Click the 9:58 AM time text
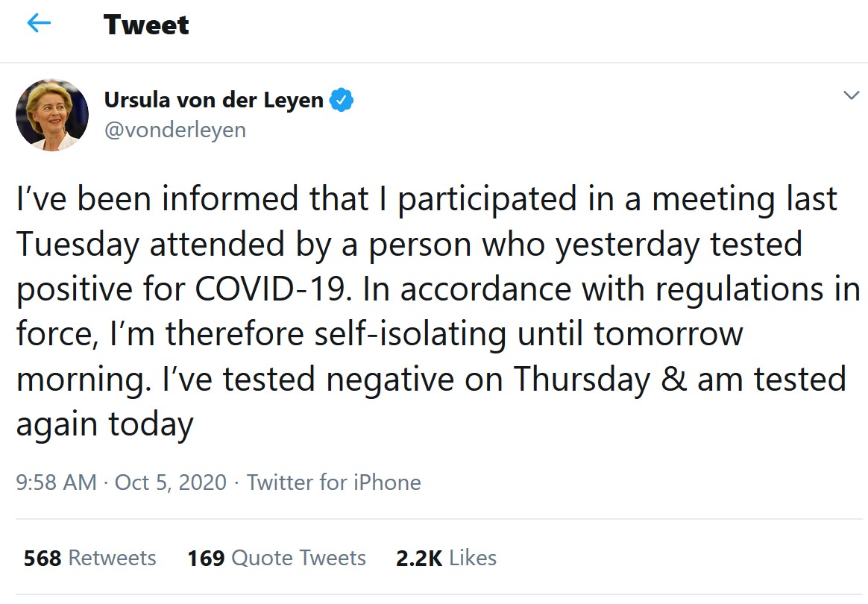The image size is (868, 604). [56, 482]
